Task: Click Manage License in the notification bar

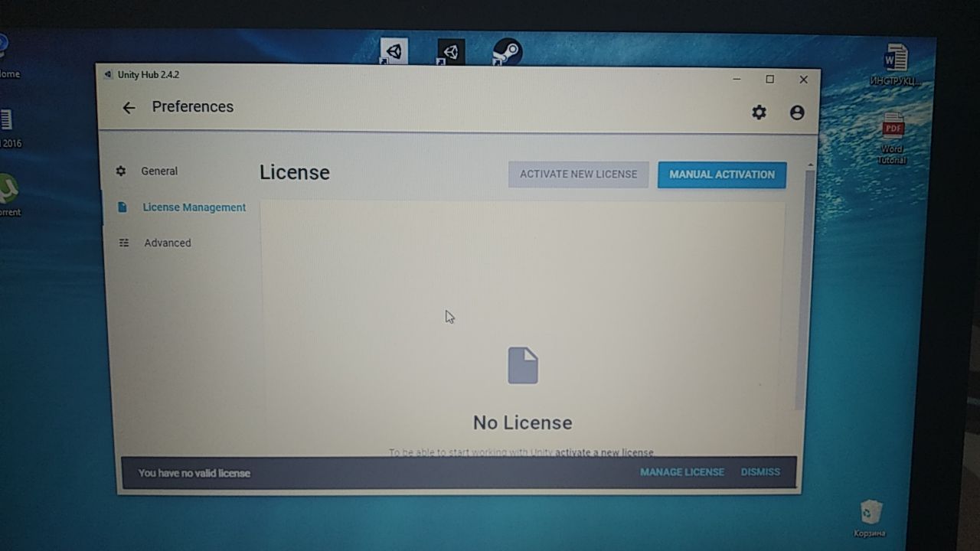Action: click(x=682, y=472)
